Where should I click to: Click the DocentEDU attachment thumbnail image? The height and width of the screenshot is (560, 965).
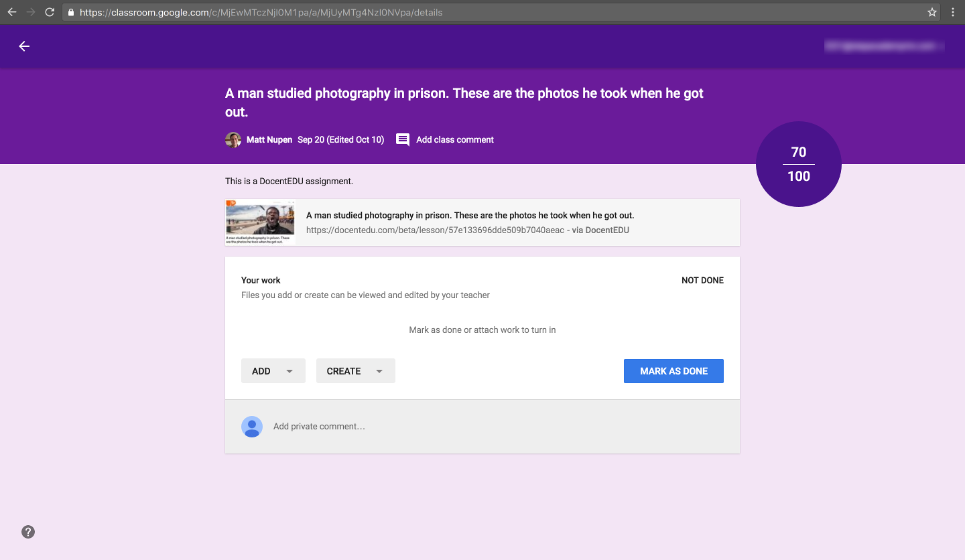pyautogui.click(x=261, y=222)
